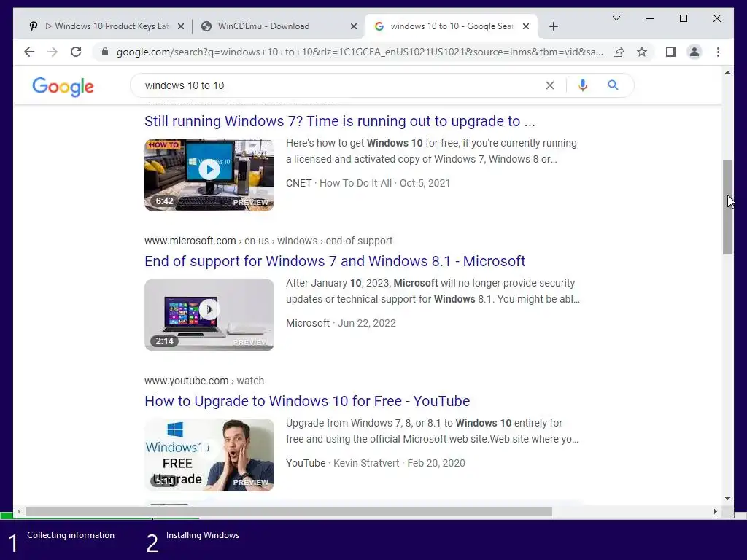
Task: Open How to Upgrade to Windows 10 link
Action: click(307, 401)
